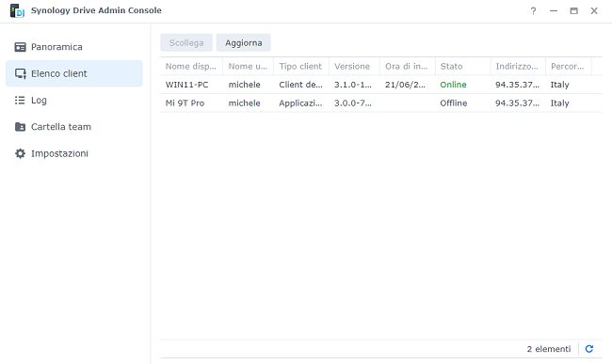Click the Panoramica sidebar icon
Viewport: 612px width, 364px height.
[20, 47]
